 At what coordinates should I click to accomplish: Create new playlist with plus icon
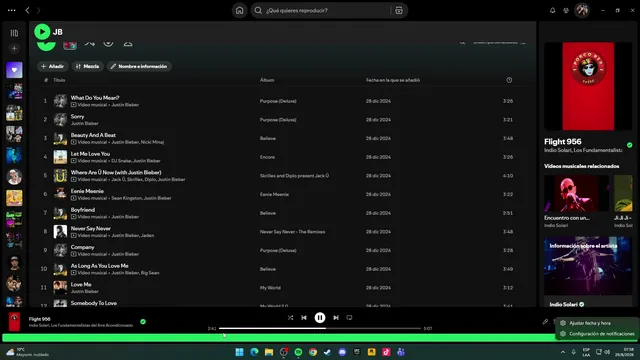pos(14,49)
